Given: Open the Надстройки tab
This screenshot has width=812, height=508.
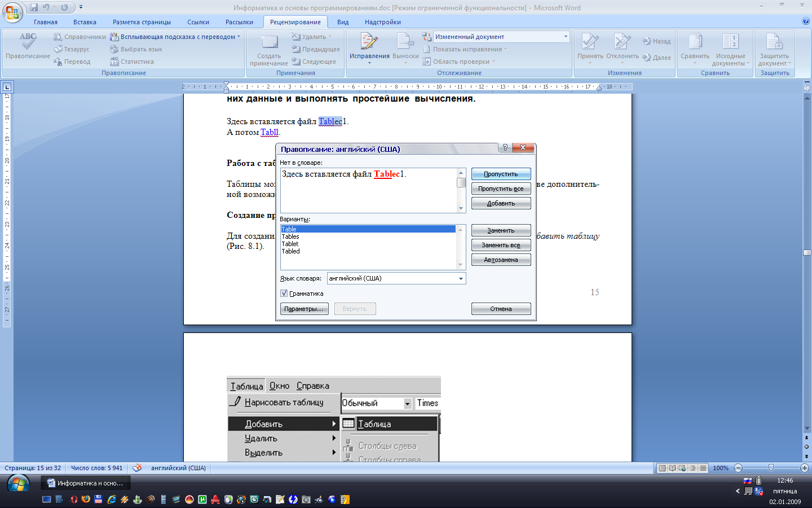Looking at the screenshot, I should point(383,22).
